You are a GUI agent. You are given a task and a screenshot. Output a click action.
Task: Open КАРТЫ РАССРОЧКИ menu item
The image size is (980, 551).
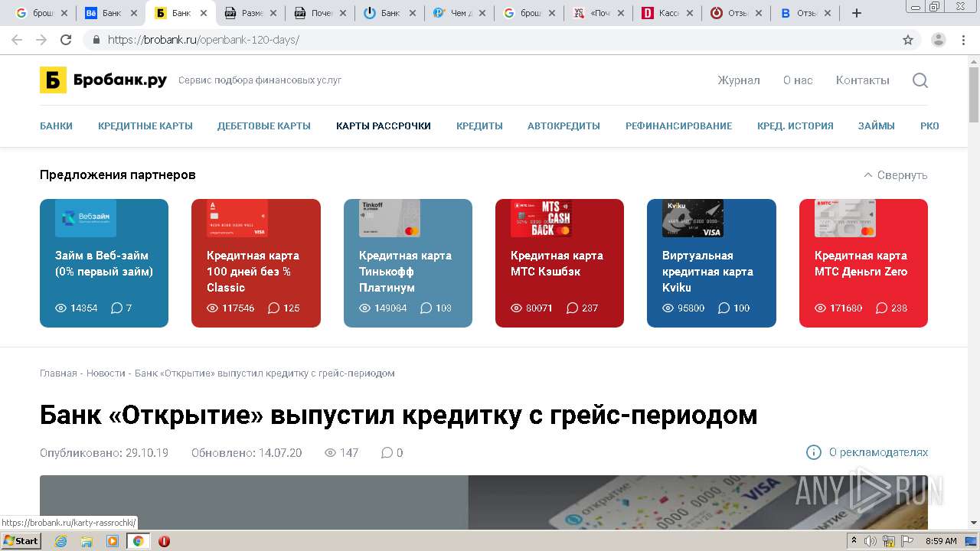384,126
